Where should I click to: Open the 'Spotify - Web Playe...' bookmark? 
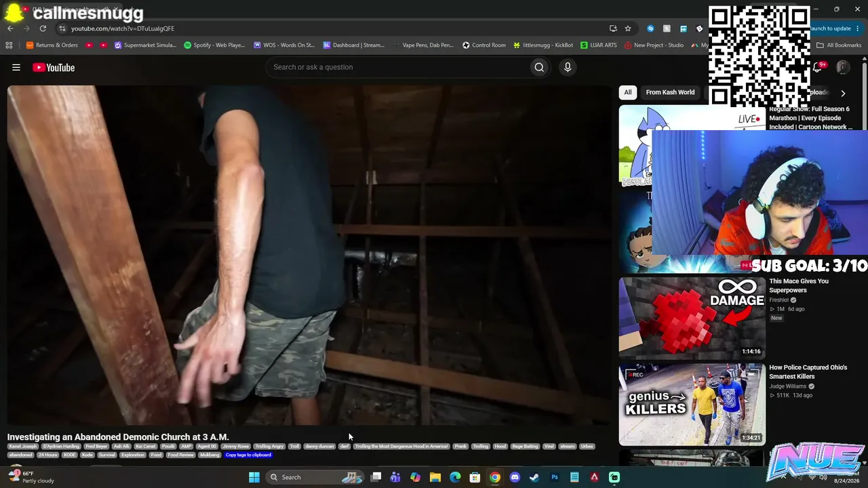pos(214,45)
